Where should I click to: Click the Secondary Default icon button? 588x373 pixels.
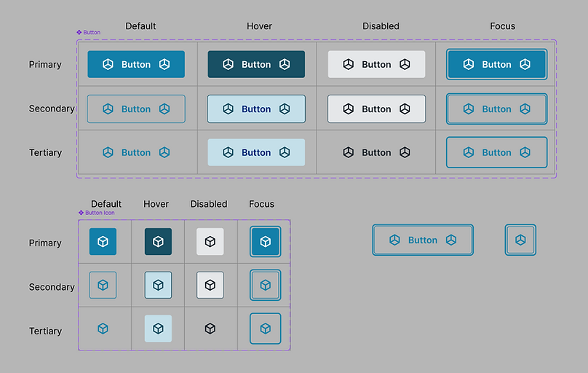tap(103, 285)
